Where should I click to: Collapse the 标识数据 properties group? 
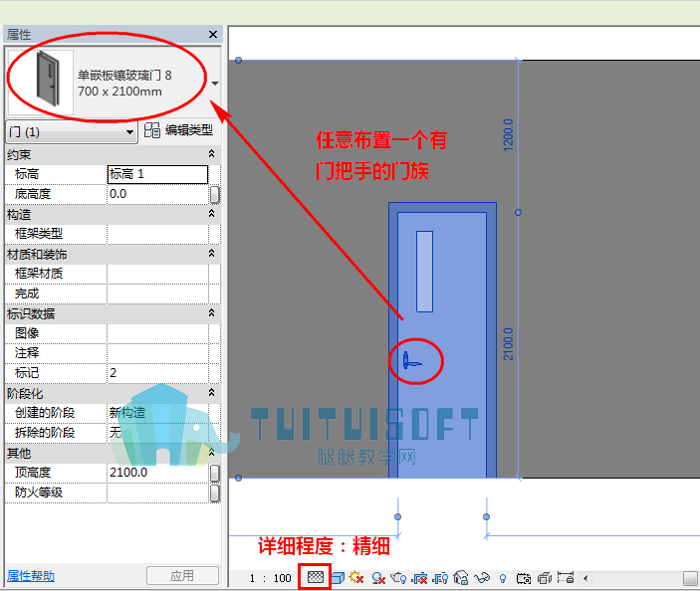212,313
